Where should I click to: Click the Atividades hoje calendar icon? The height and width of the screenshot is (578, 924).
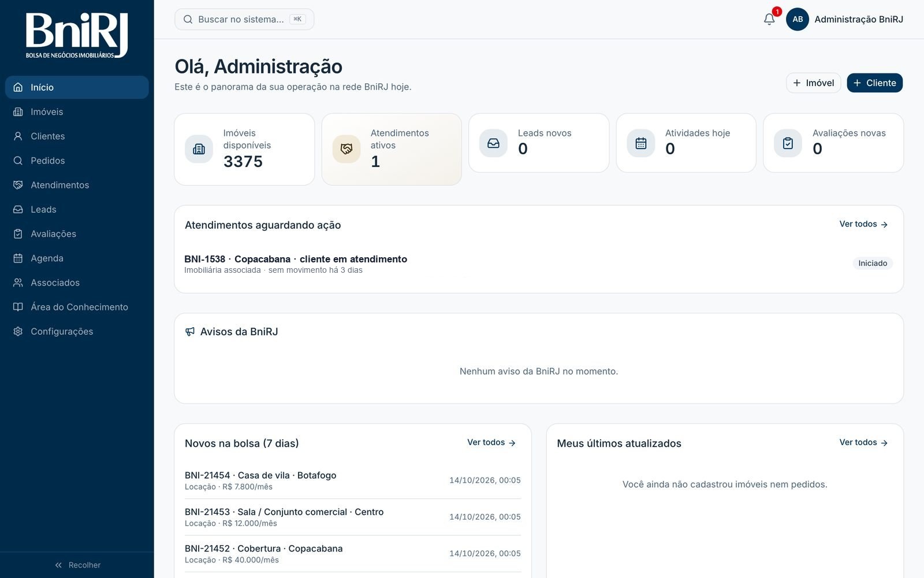(641, 143)
